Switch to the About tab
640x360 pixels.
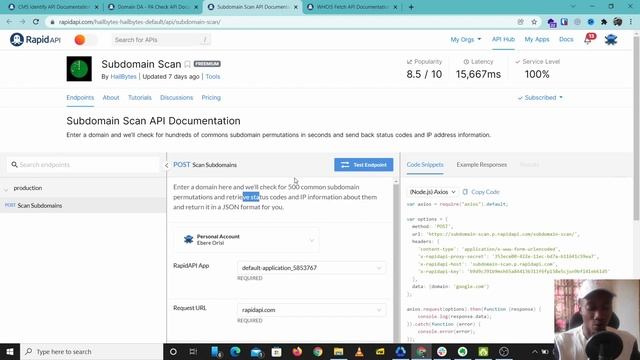click(111, 98)
